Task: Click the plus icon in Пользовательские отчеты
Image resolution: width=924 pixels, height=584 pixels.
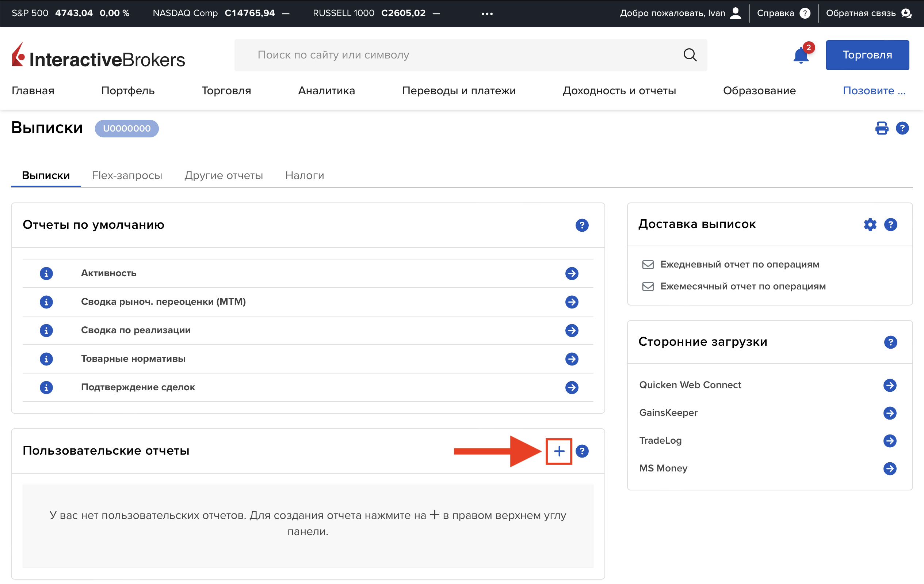Action: (559, 451)
